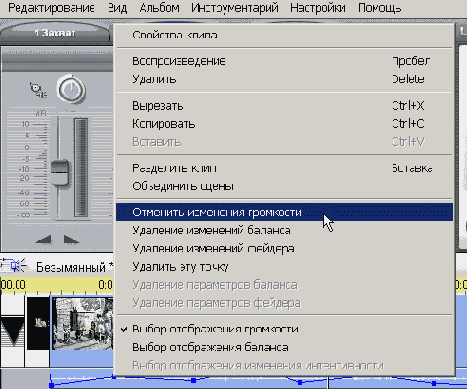Click Удалить in the context menu
Viewport: 467px width, 389px height.
pos(284,79)
